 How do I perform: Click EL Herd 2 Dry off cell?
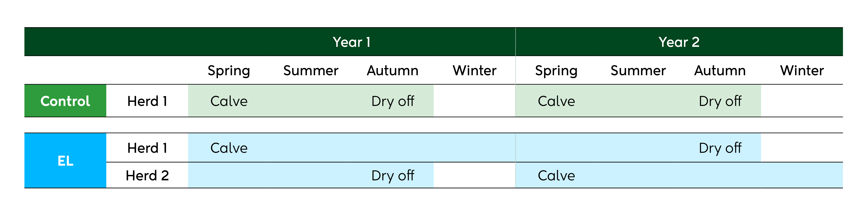pyautogui.click(x=393, y=176)
